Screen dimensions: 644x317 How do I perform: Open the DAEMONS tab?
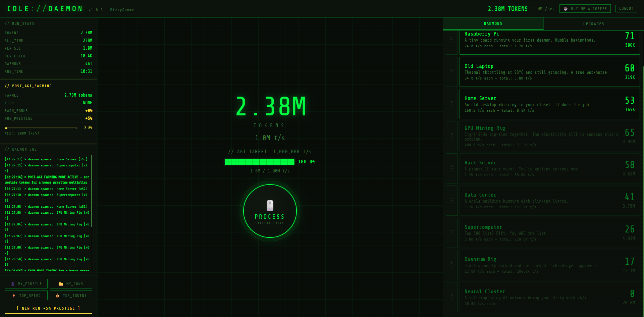pyautogui.click(x=493, y=23)
